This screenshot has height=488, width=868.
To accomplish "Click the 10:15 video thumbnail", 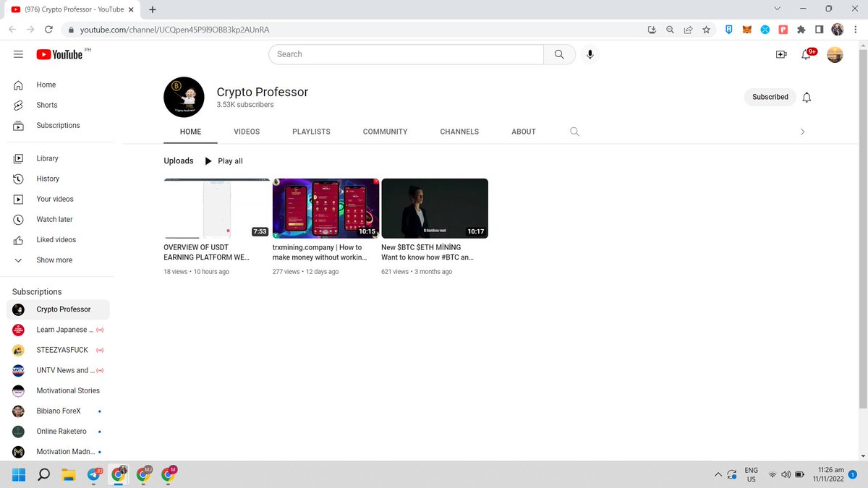I will click(x=325, y=208).
